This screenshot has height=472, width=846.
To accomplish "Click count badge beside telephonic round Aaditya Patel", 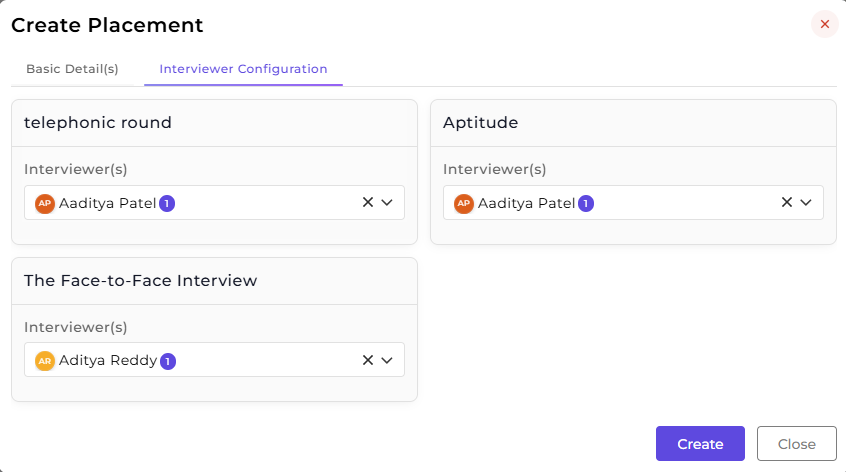I will click(x=167, y=203).
